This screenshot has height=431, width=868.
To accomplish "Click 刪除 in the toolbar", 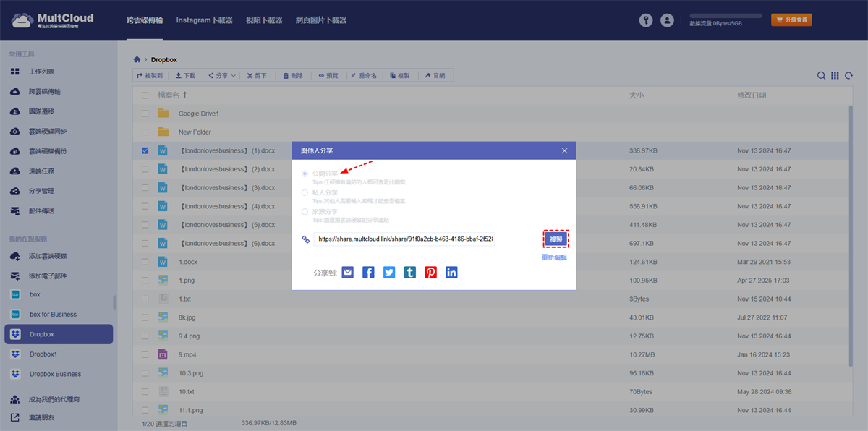I will tap(293, 75).
